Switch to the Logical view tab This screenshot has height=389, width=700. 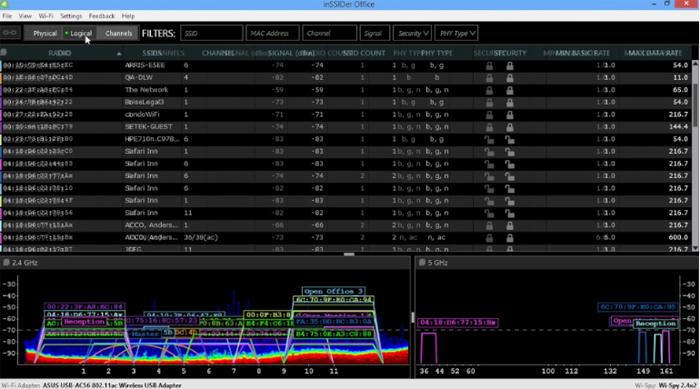[79, 33]
